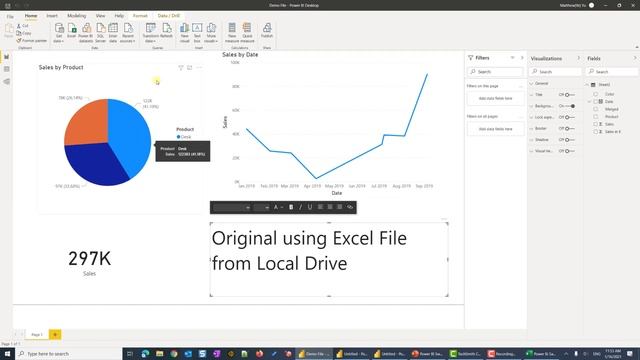Screen dimensions: 640x360
Task: Add a new report page
Action: coord(55,335)
